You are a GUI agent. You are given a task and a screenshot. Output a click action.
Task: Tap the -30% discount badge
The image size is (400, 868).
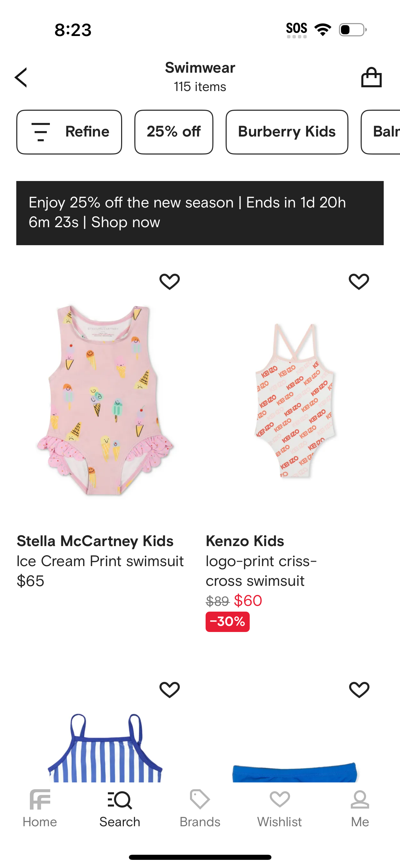227,621
